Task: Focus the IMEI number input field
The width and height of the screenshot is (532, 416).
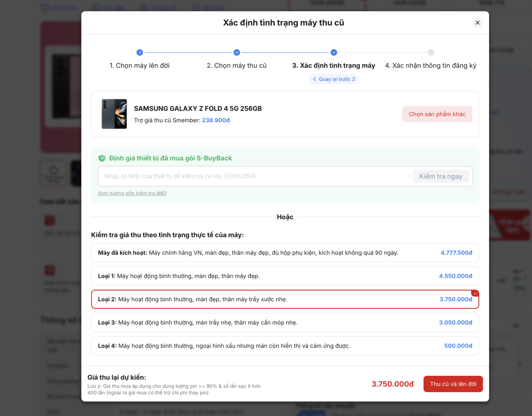Action: pos(254,176)
